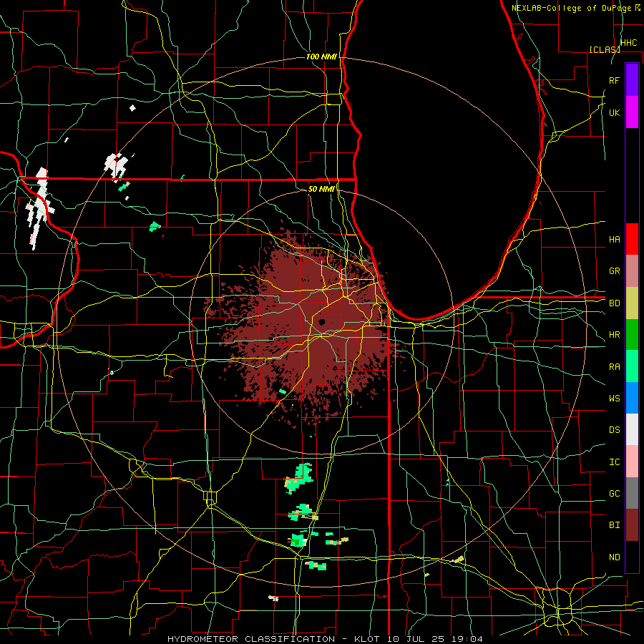Select the IC pink legend swatch
Viewport: 644px width, 644px height.
[x=632, y=462]
